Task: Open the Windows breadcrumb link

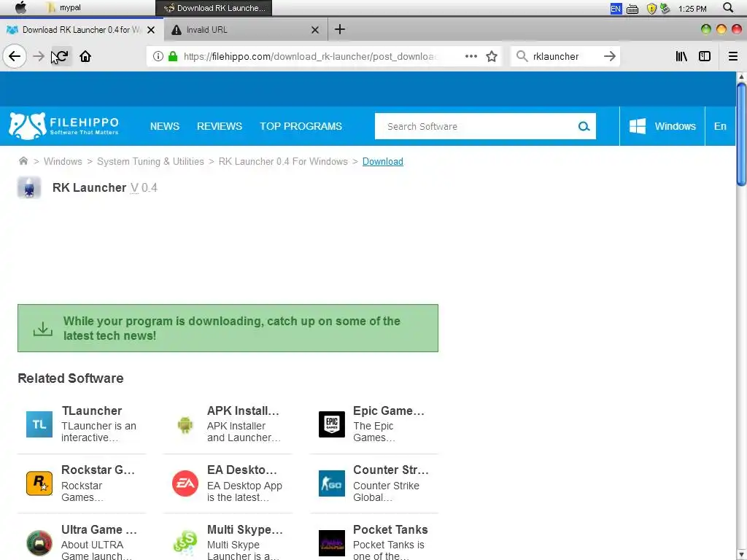Action: coord(63,161)
